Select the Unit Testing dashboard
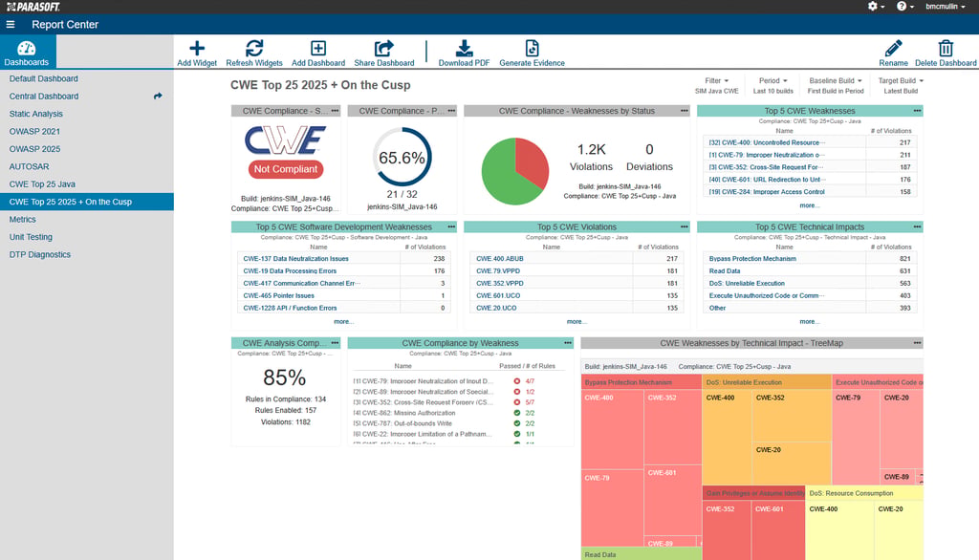Viewport: 979px width, 560px height. click(31, 237)
